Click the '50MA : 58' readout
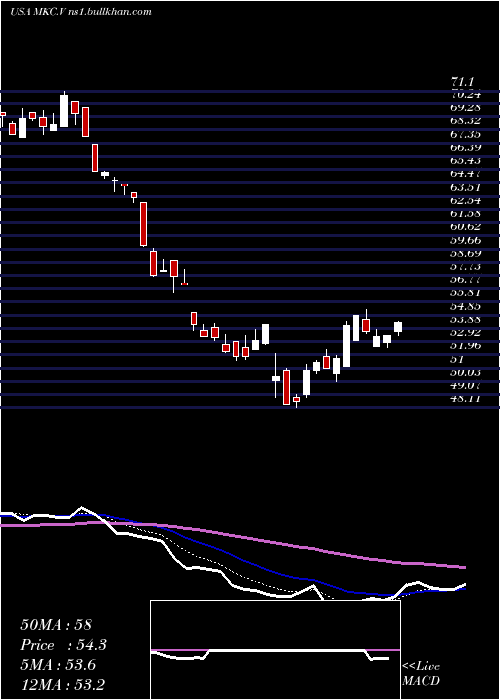Image resolution: width=500 pixels, height=700 pixels. click(x=56, y=625)
